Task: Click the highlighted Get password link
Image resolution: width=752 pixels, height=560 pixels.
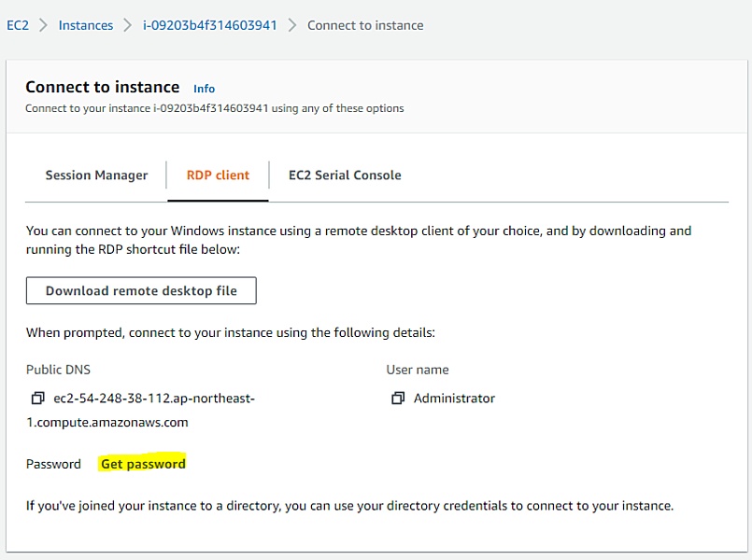Action: tap(142, 464)
